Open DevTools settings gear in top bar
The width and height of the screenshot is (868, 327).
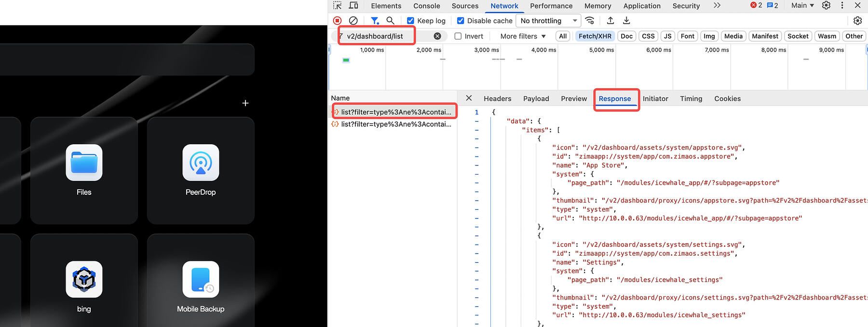[x=827, y=5]
